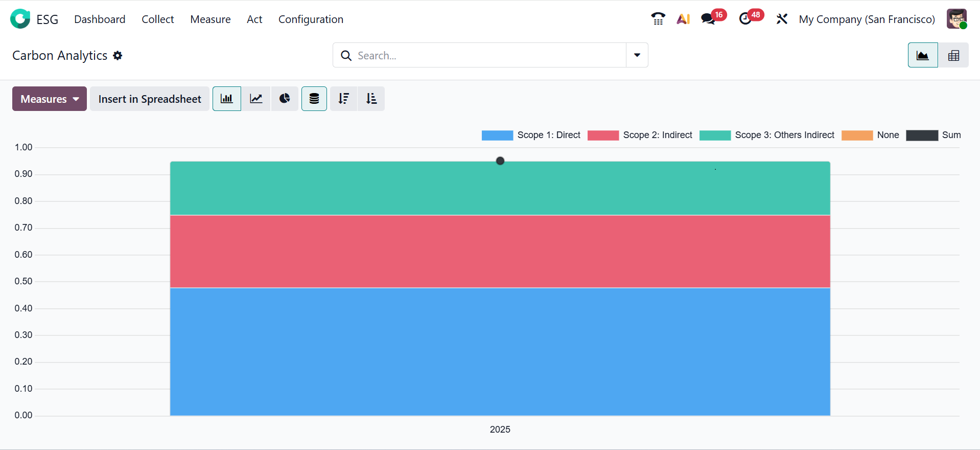The image size is (980, 450).
Task: Sort chart in descending order
Action: [x=344, y=99]
